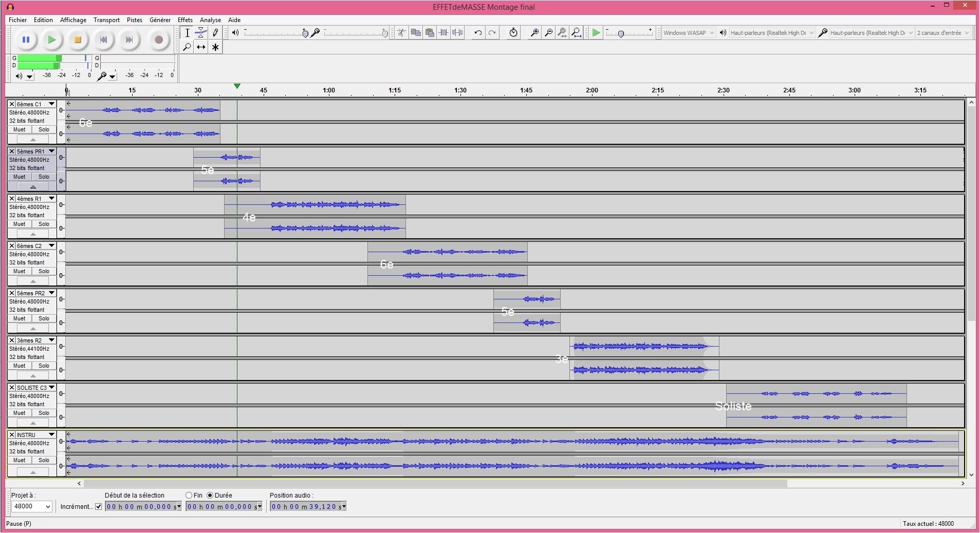Mute the 3èmes R2 track
The width and height of the screenshot is (980, 533).
20,366
